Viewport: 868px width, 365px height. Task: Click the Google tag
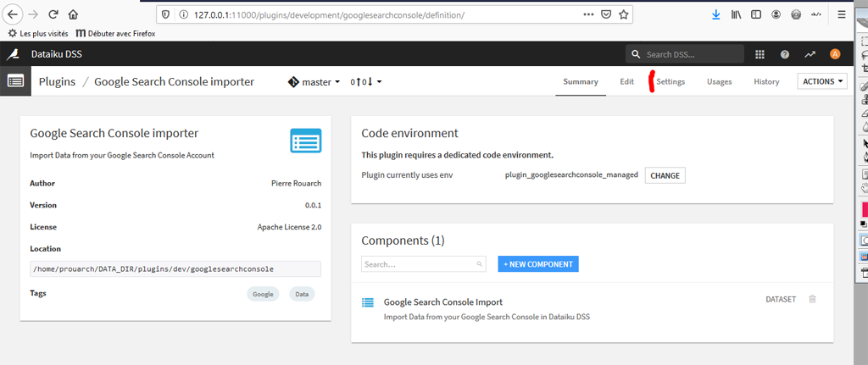pos(263,294)
